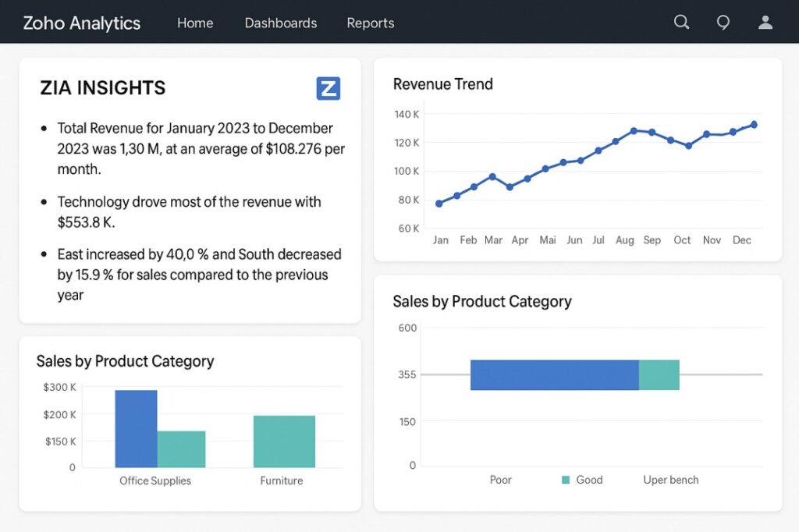Open the Reports section

[x=371, y=23]
